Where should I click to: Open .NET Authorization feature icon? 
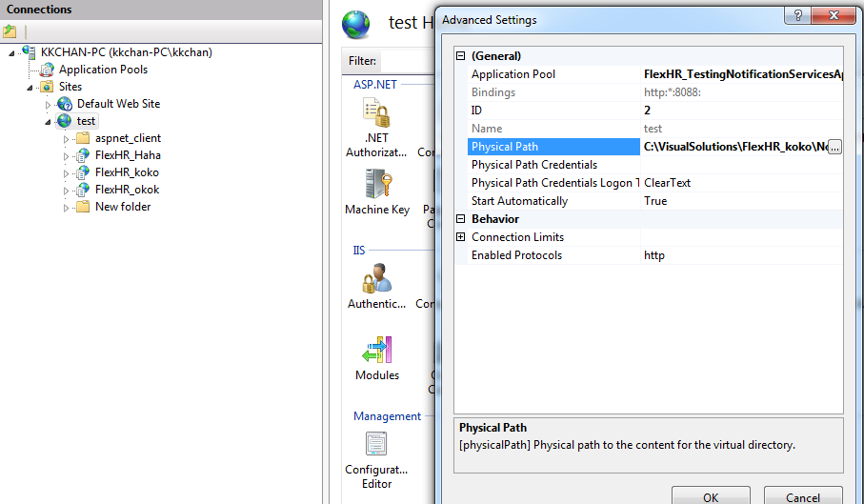(x=377, y=113)
